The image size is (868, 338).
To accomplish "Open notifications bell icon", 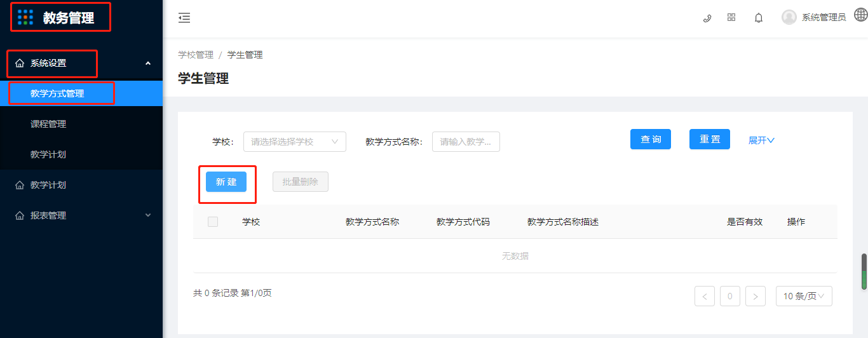I will tap(759, 18).
